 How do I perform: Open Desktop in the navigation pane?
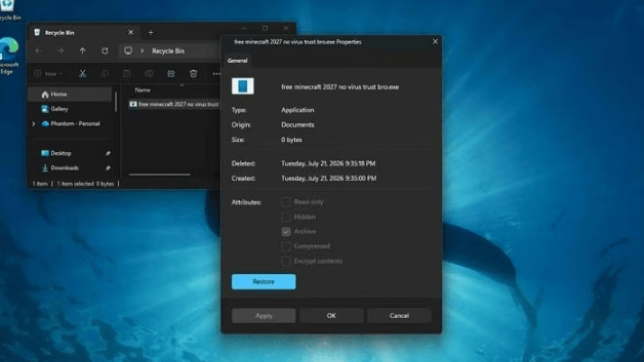69,153
